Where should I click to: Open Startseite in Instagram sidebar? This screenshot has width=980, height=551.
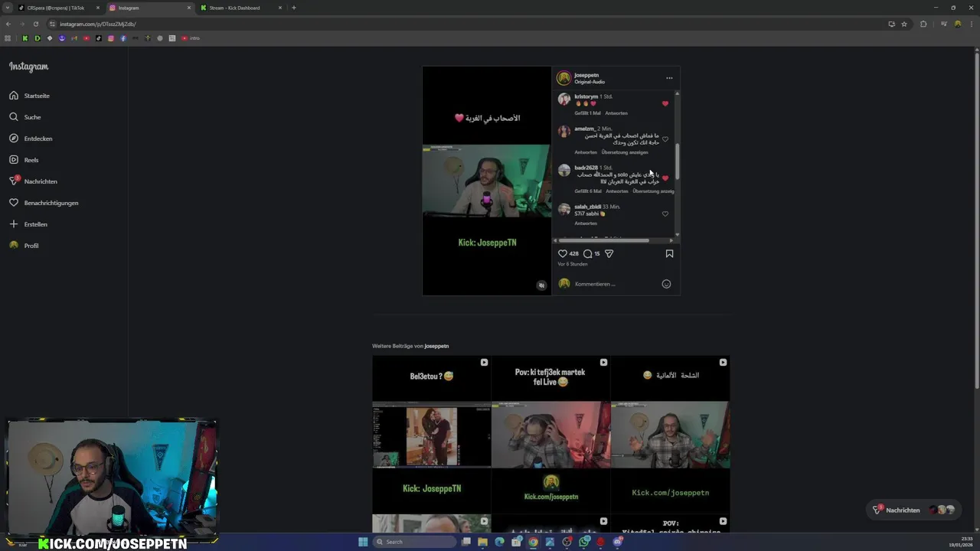[30, 96]
